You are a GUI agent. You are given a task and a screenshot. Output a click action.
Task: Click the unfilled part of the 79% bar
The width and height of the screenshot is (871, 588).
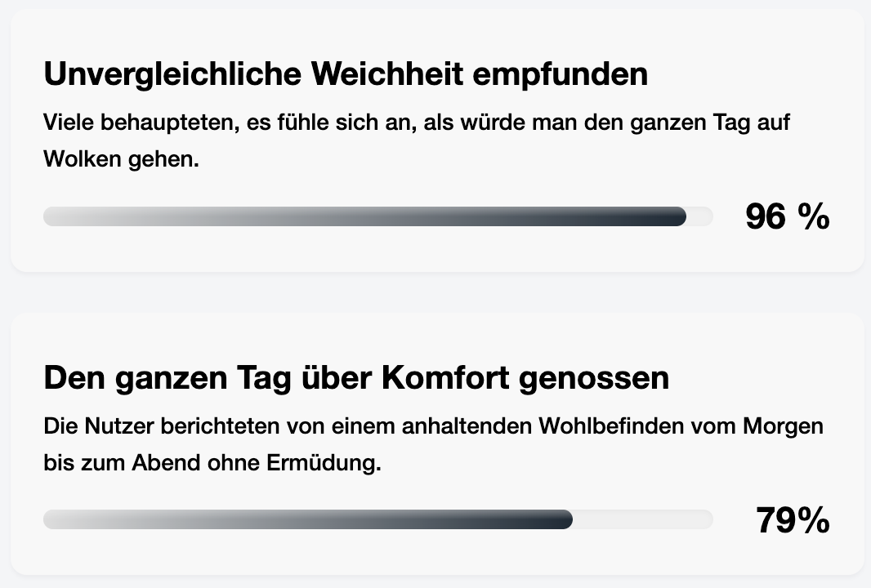pos(642,519)
